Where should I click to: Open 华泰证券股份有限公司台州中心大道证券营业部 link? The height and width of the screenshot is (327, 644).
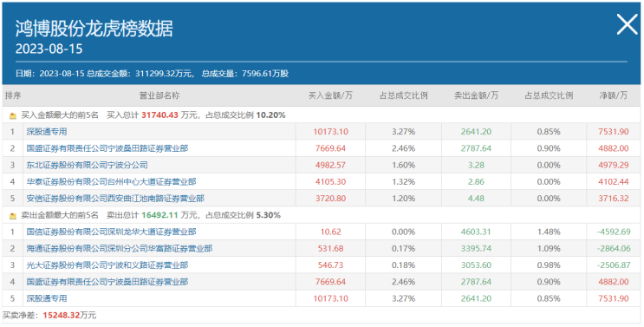pyautogui.click(x=111, y=181)
